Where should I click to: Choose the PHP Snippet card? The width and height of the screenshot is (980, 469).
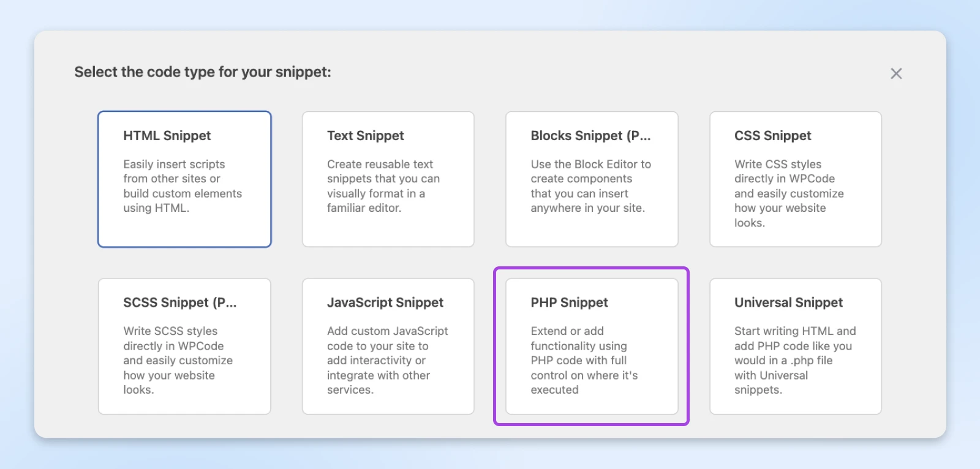[x=591, y=346]
